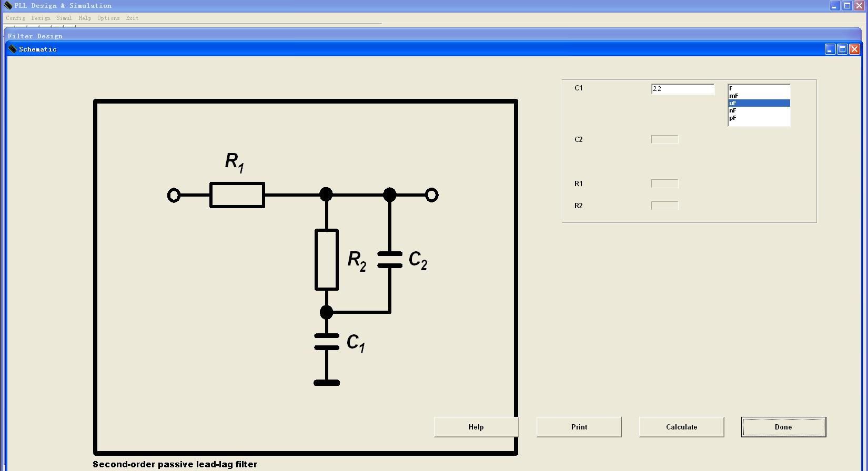Screen dimensions: 868x471
Task: Select F unit in C1 list
Action: tap(759, 88)
